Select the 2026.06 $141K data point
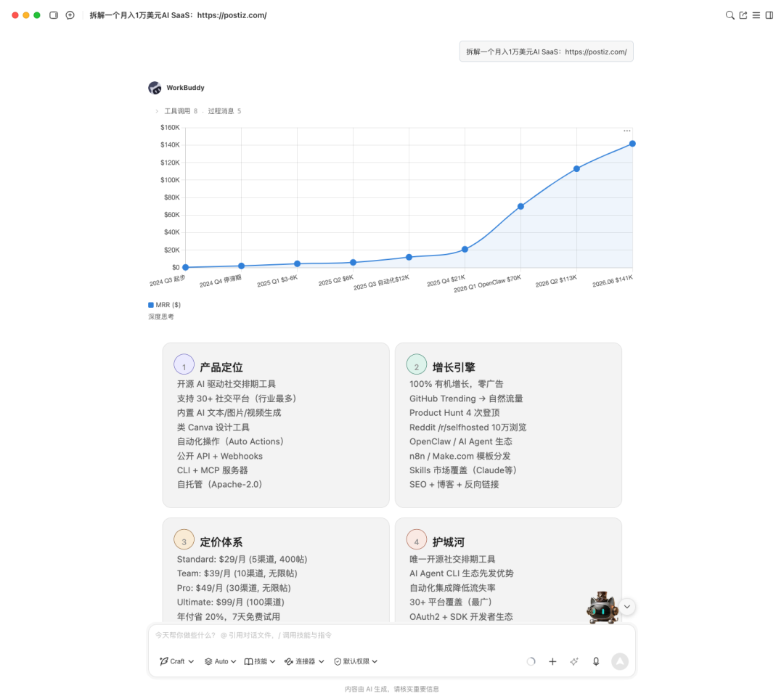Image resolution: width=784 pixels, height=699 pixels. pos(632,144)
